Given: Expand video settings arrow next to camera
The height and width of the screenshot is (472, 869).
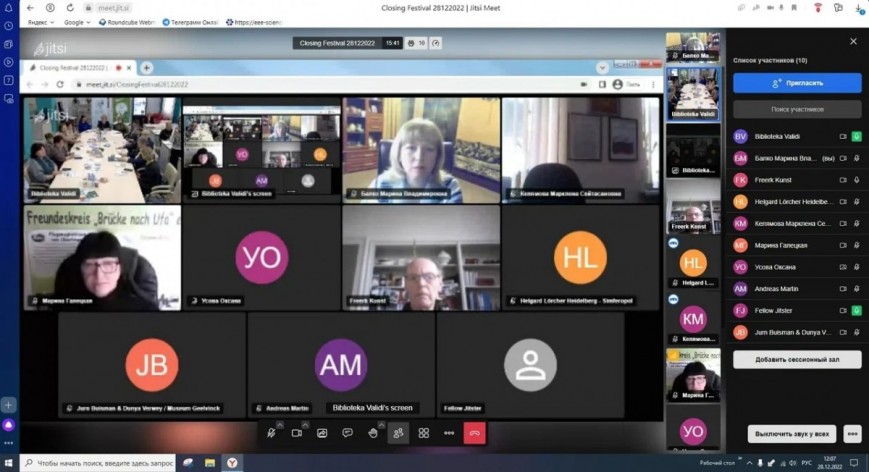Looking at the screenshot, I should pyautogui.click(x=307, y=424).
